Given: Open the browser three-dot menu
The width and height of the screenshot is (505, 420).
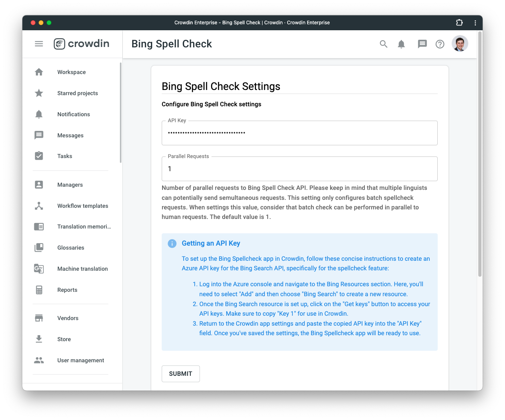Looking at the screenshot, I should pyautogui.click(x=475, y=23).
